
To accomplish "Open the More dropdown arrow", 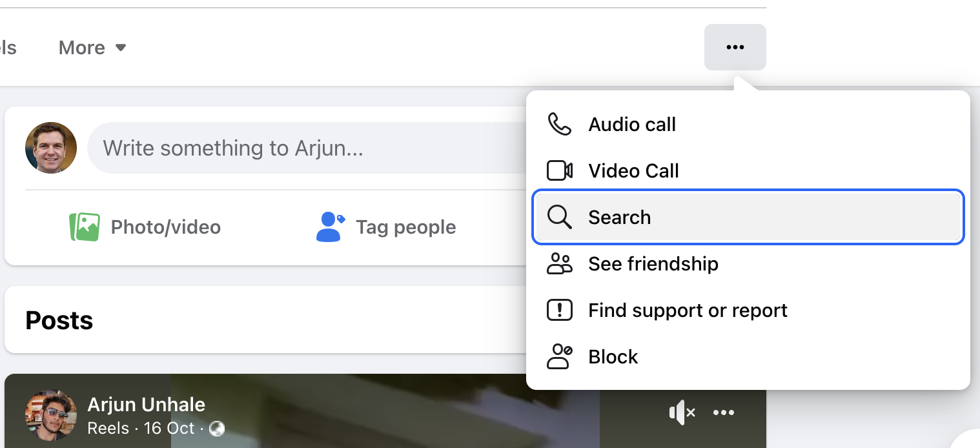I will 121,47.
